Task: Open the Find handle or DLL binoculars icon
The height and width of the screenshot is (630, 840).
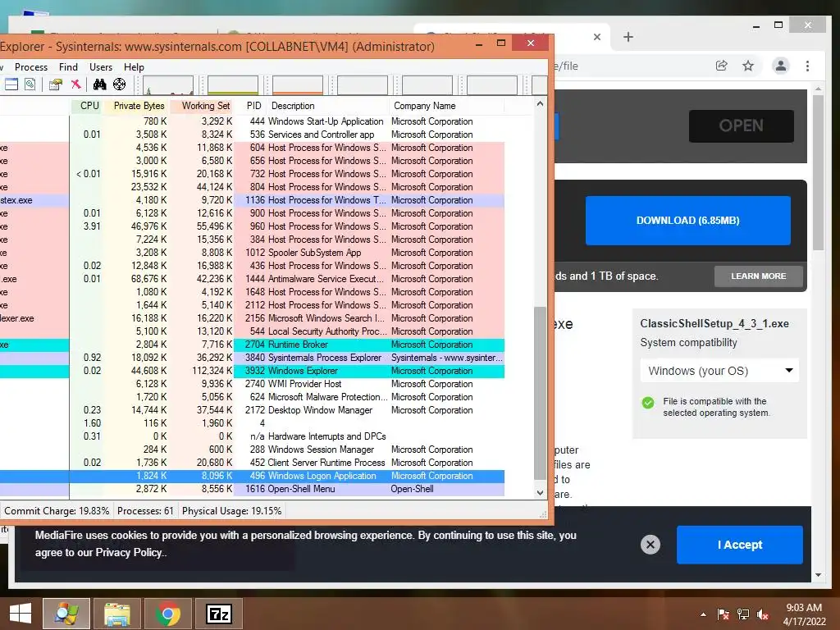Action: (99, 84)
